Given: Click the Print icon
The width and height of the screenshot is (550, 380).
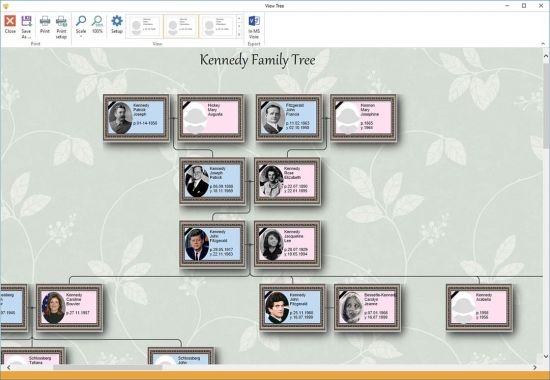Looking at the screenshot, I should [45, 21].
